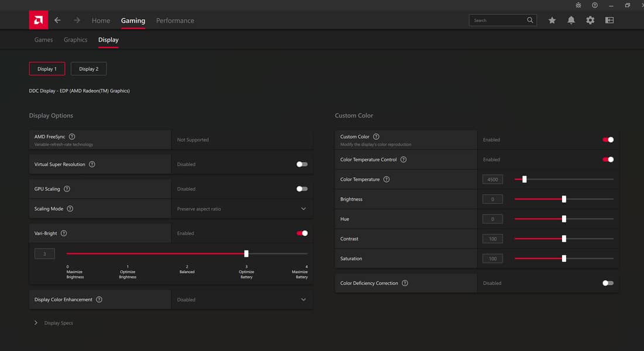
Task: Turn on GPU Scaling switch
Action: tap(302, 189)
